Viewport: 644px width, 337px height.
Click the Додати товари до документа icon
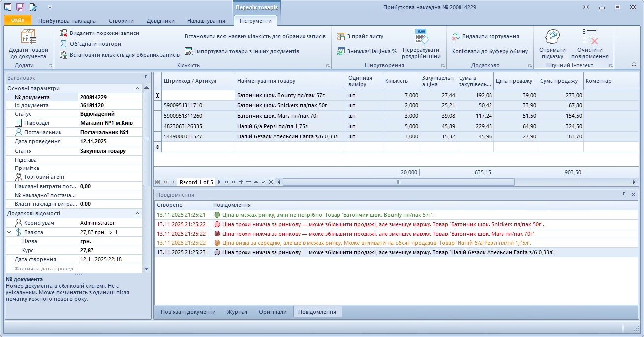pyautogui.click(x=28, y=37)
